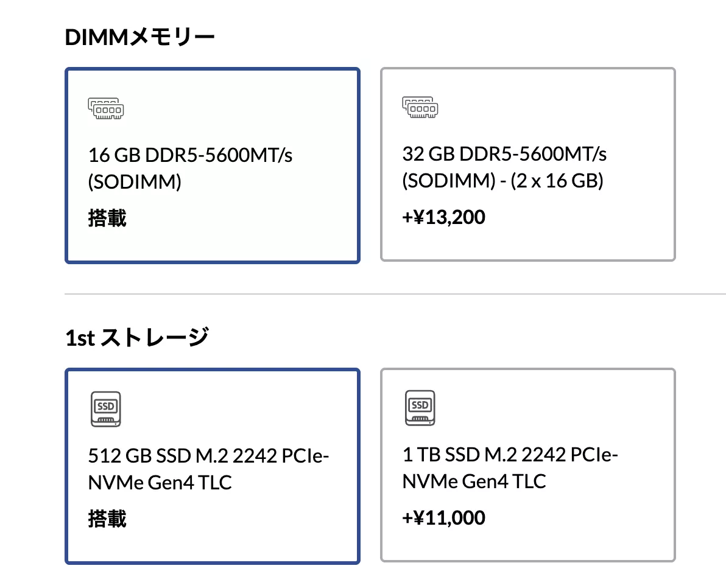Click the memory module icon in the 16 GB card

pyautogui.click(x=106, y=107)
